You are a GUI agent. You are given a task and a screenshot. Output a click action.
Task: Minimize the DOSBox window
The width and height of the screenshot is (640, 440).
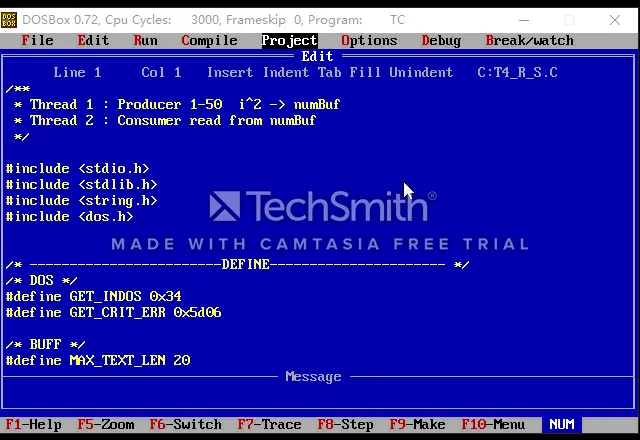coord(524,20)
